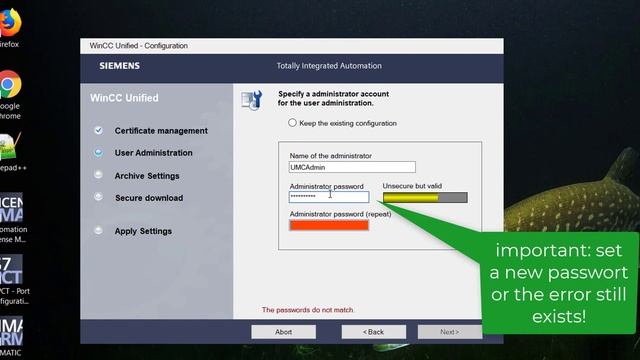The height and width of the screenshot is (360, 640).
Task: Click the administrator account wrench icon
Action: pyautogui.click(x=251, y=100)
